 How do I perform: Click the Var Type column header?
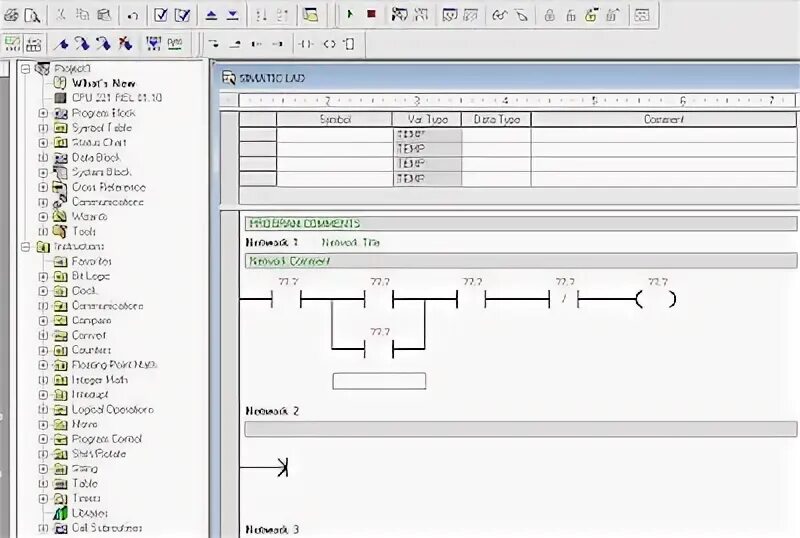[427, 119]
